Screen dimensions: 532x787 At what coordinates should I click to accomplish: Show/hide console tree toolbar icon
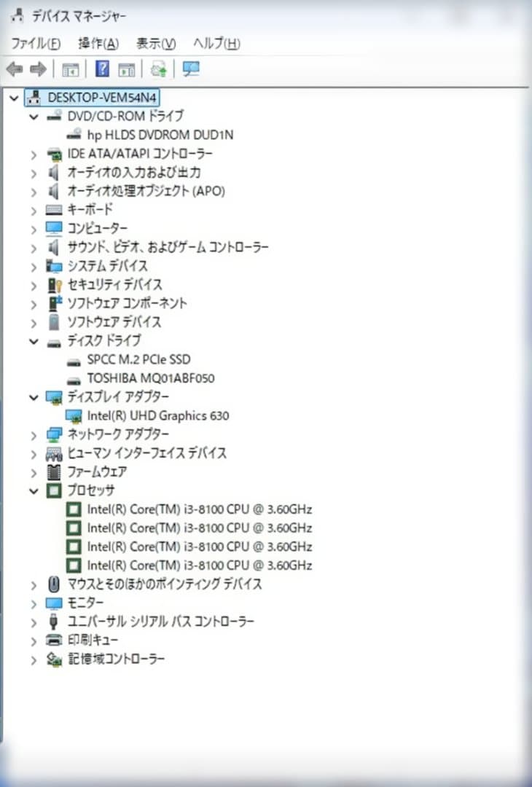pyautogui.click(x=70, y=69)
